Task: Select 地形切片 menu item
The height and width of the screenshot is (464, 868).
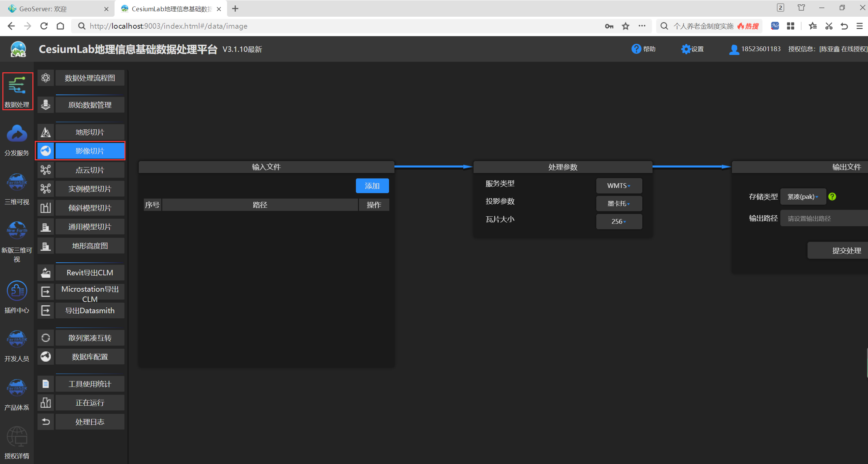Action: click(90, 132)
